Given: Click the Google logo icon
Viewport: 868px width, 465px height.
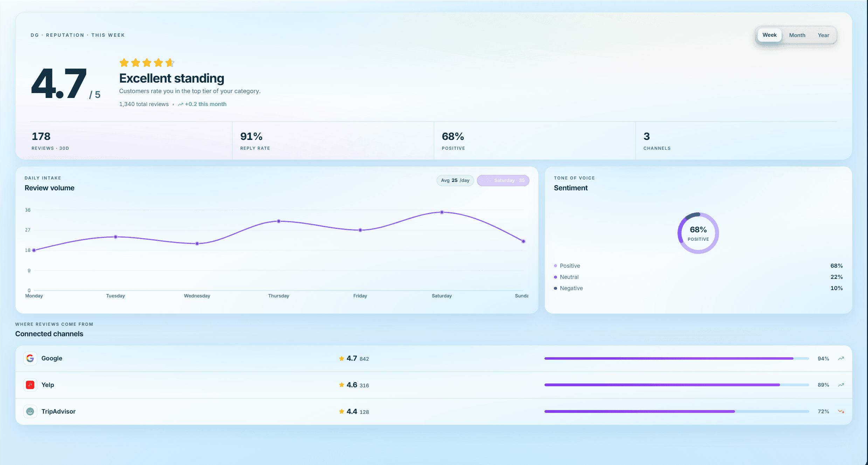Looking at the screenshot, I should click(x=30, y=358).
